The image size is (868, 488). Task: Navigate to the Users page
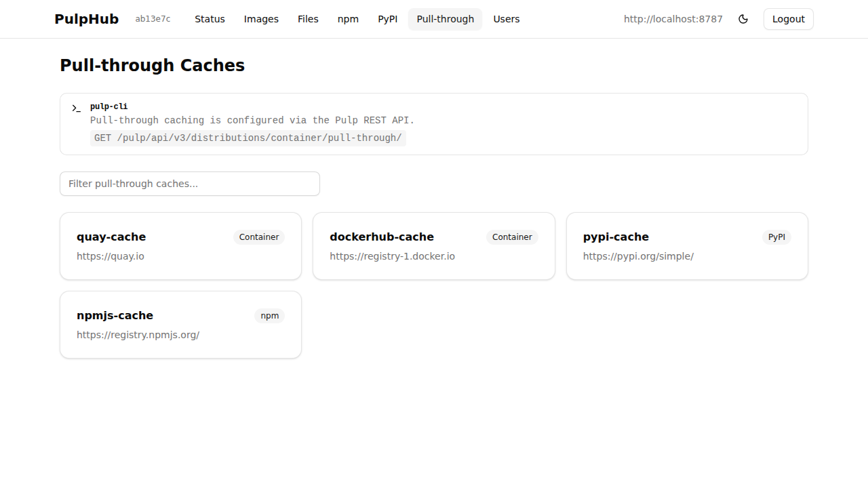[x=507, y=19]
